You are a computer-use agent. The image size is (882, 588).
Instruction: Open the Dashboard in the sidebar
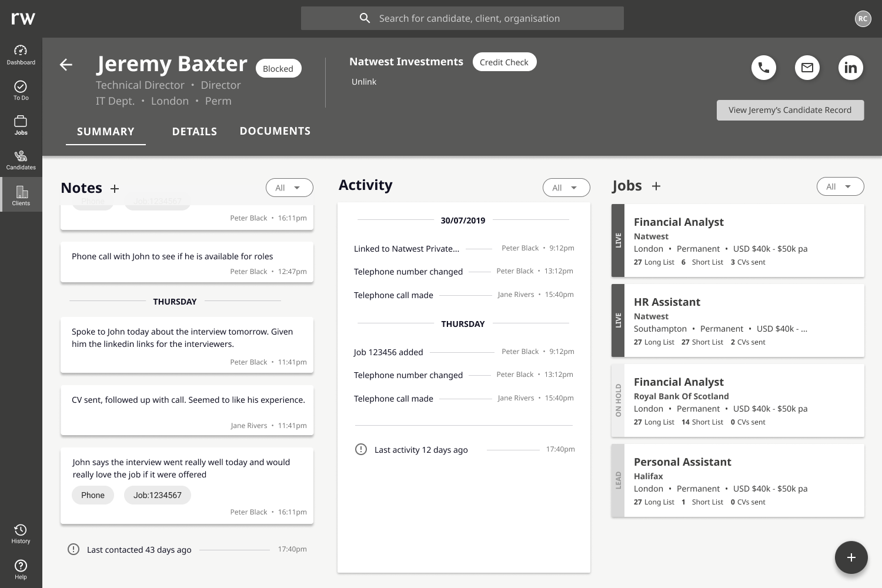(x=21, y=55)
